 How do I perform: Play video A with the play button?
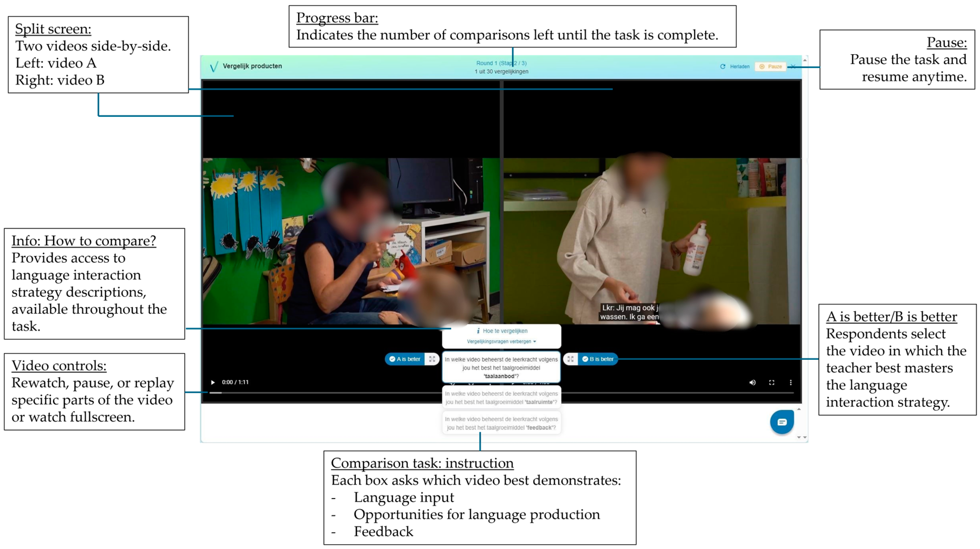pyautogui.click(x=213, y=382)
